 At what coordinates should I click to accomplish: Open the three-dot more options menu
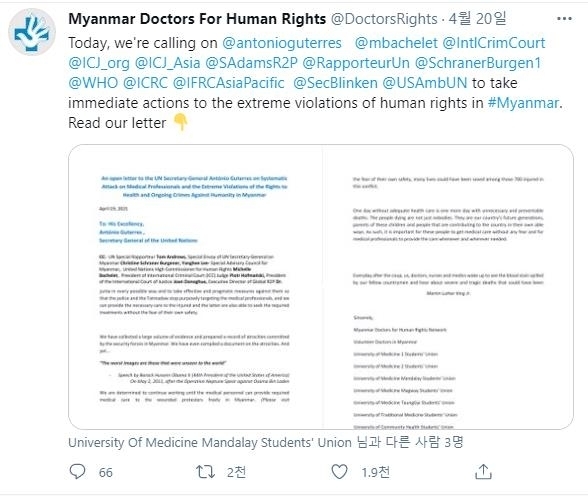564,19
